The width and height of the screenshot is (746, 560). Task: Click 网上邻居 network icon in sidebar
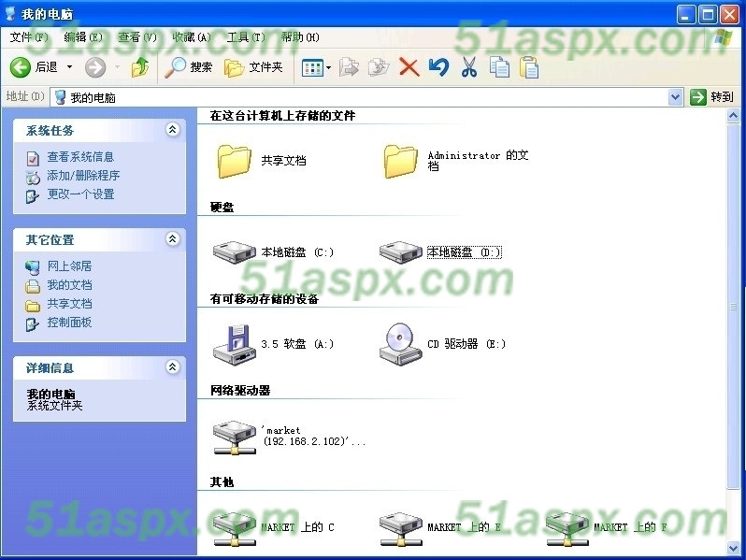[x=33, y=267]
